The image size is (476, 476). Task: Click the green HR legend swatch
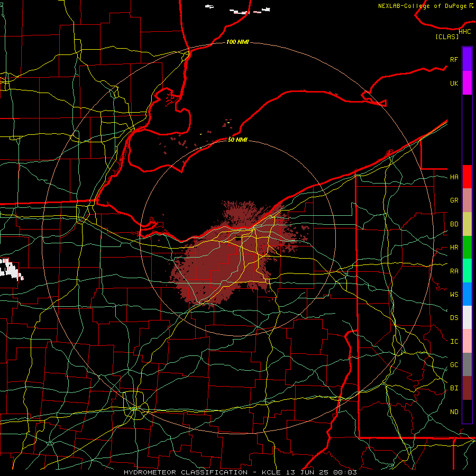click(x=467, y=248)
